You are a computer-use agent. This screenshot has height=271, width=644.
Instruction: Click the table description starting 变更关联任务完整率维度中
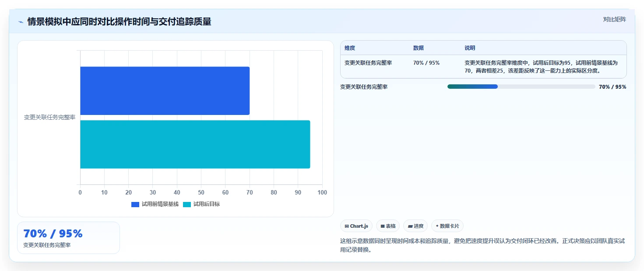tap(541, 66)
